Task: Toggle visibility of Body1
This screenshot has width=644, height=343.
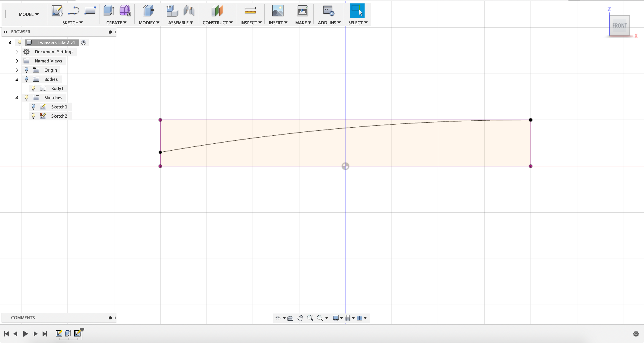Action: 33,89
